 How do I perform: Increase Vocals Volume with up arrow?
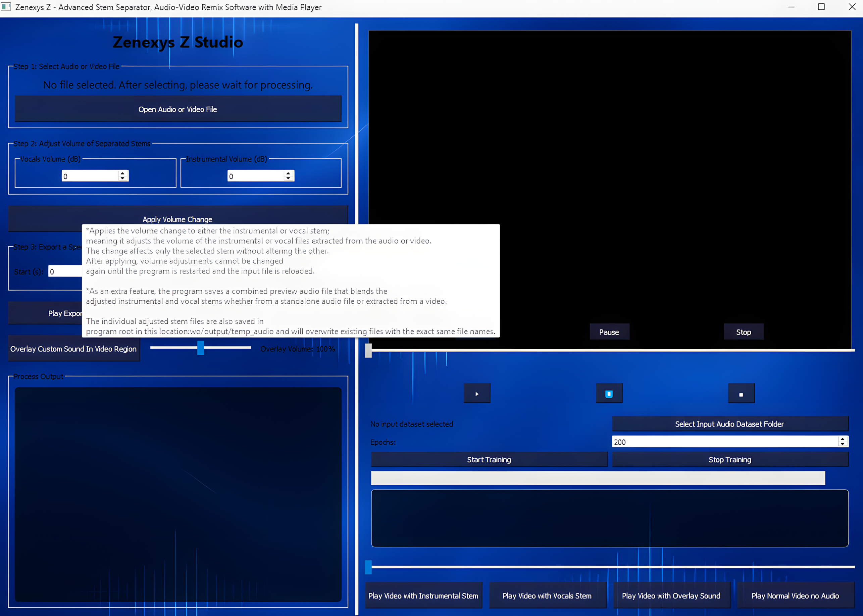122,173
